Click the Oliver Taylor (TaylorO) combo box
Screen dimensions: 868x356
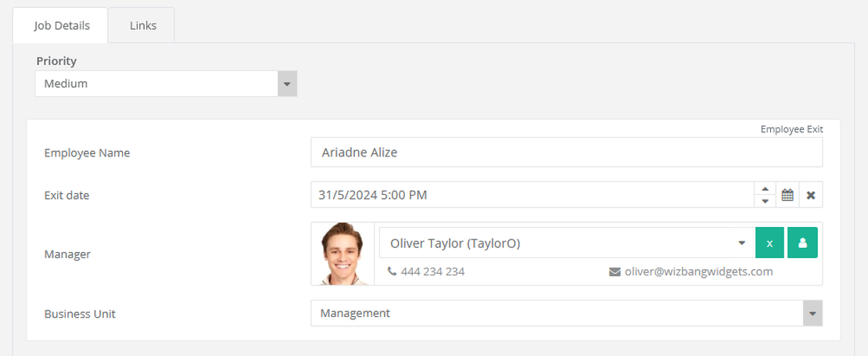(x=567, y=243)
